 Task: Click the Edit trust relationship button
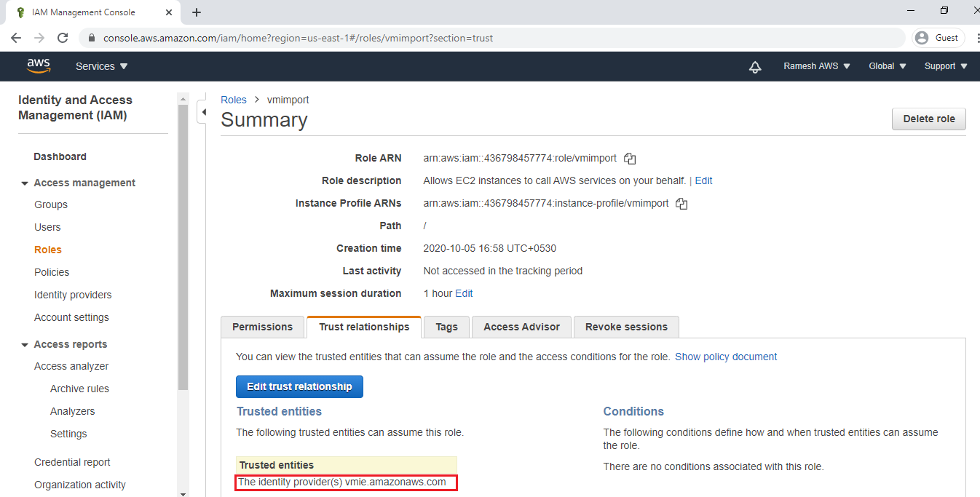click(299, 386)
